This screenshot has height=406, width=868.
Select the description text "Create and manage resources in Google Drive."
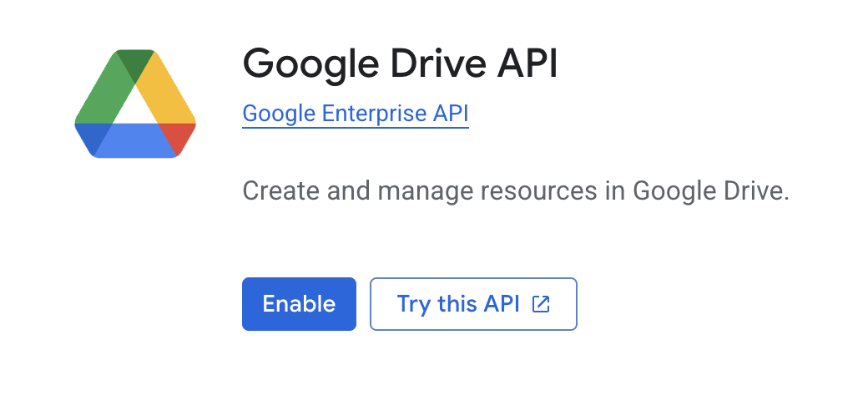[x=516, y=191]
